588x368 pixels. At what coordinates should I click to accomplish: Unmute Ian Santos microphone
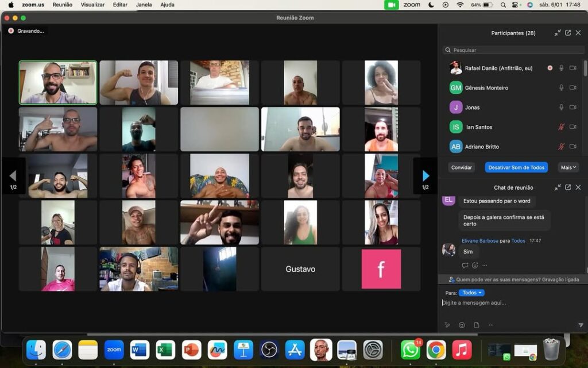(x=561, y=127)
